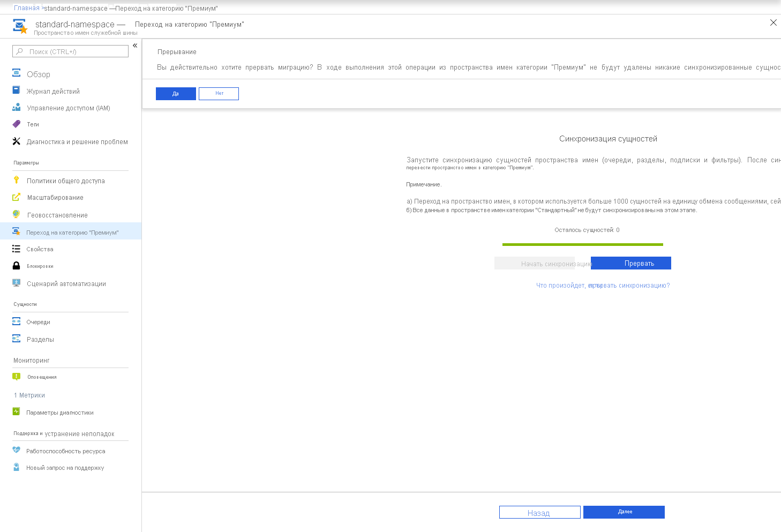Click the Осталось сущностей: 0 text
781x532 pixels.
click(x=587, y=230)
